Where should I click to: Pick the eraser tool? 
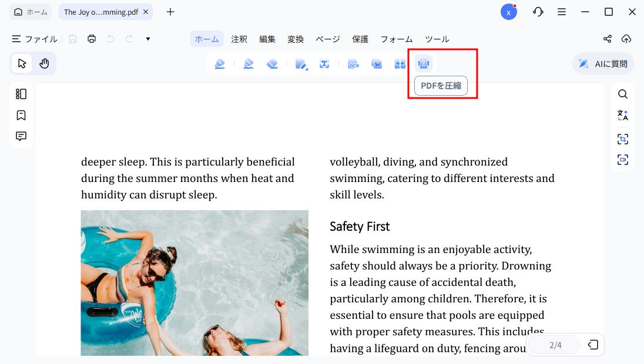click(272, 64)
